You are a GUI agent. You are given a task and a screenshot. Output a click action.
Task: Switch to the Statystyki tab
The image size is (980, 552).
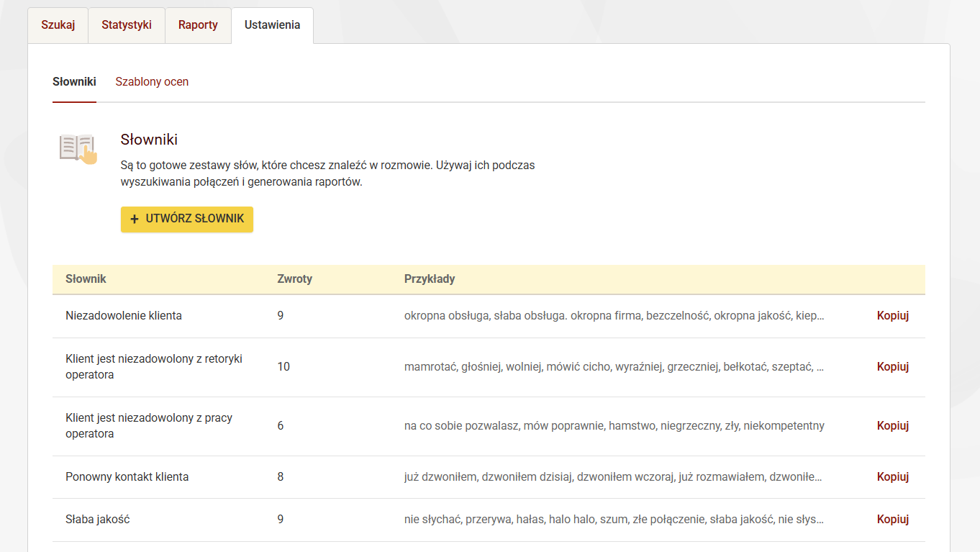click(x=127, y=25)
